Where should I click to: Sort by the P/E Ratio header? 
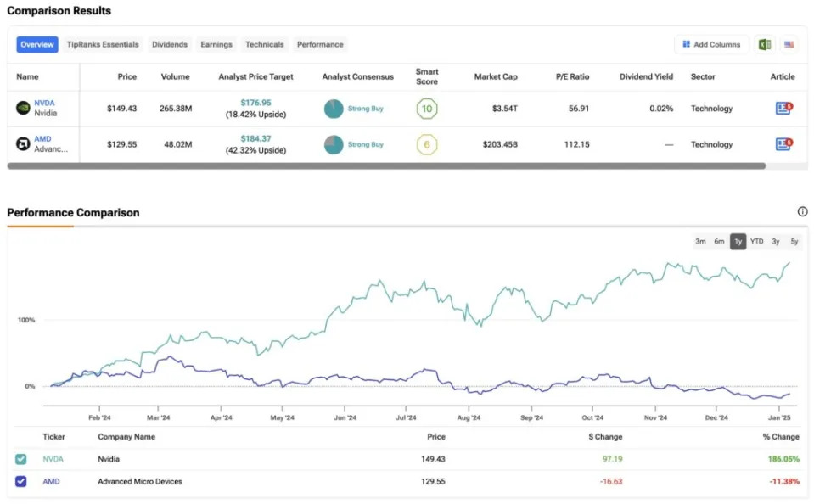[x=573, y=77]
